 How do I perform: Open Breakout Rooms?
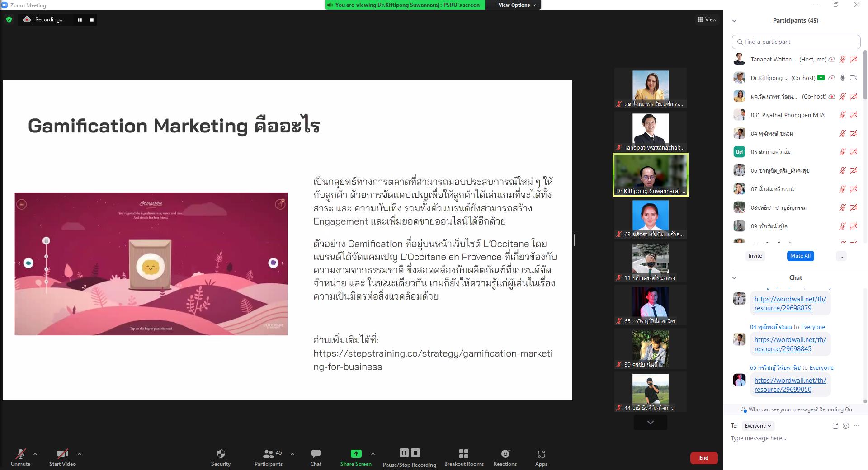click(464, 457)
